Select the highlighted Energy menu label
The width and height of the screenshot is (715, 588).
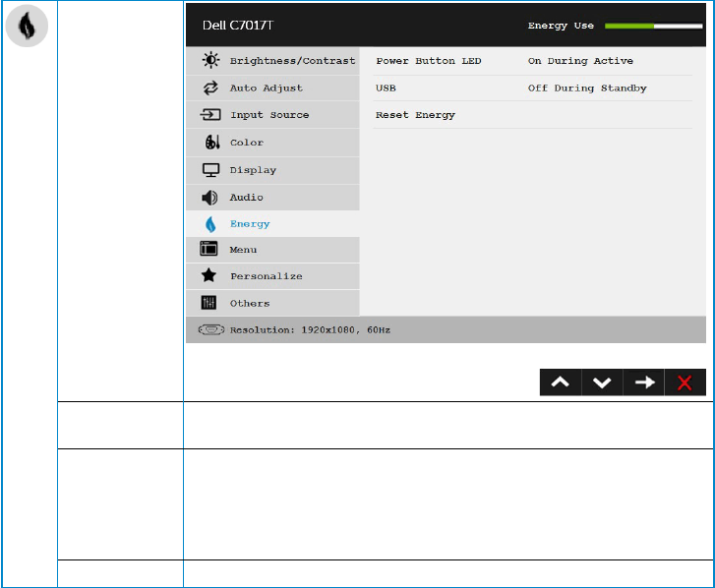tap(250, 224)
